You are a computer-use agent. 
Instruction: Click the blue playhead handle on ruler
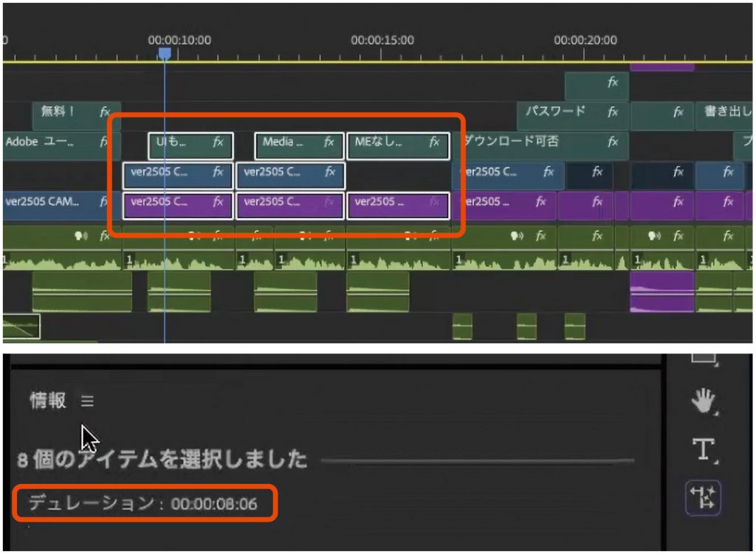tap(165, 53)
